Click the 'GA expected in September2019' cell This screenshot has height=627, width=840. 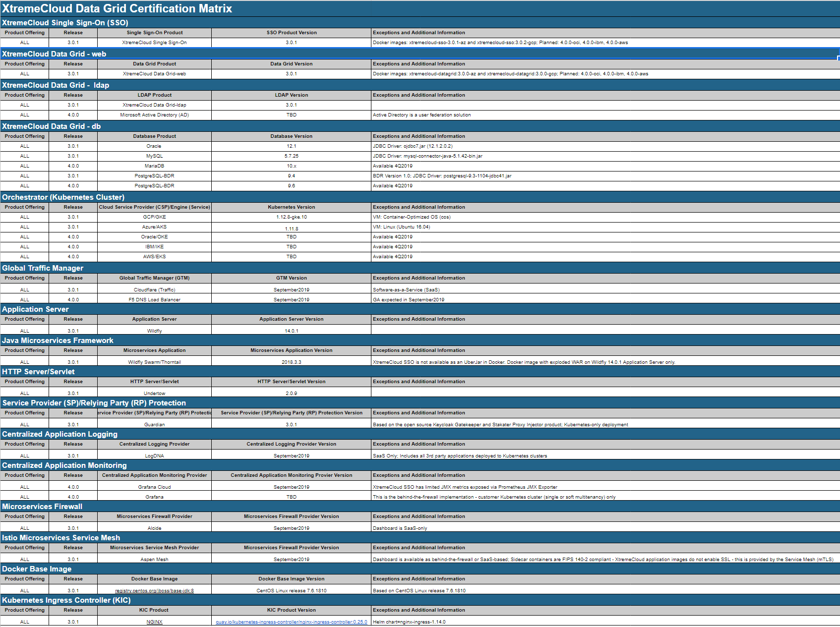coord(605,299)
